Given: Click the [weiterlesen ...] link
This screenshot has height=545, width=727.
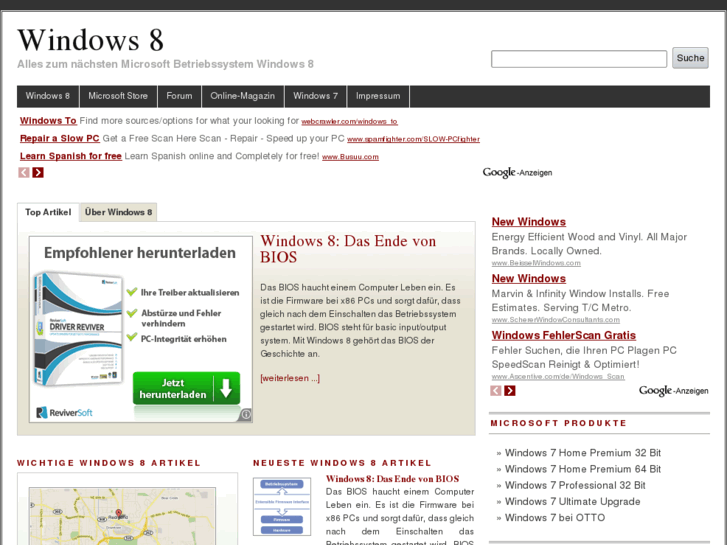Looking at the screenshot, I should [290, 378].
